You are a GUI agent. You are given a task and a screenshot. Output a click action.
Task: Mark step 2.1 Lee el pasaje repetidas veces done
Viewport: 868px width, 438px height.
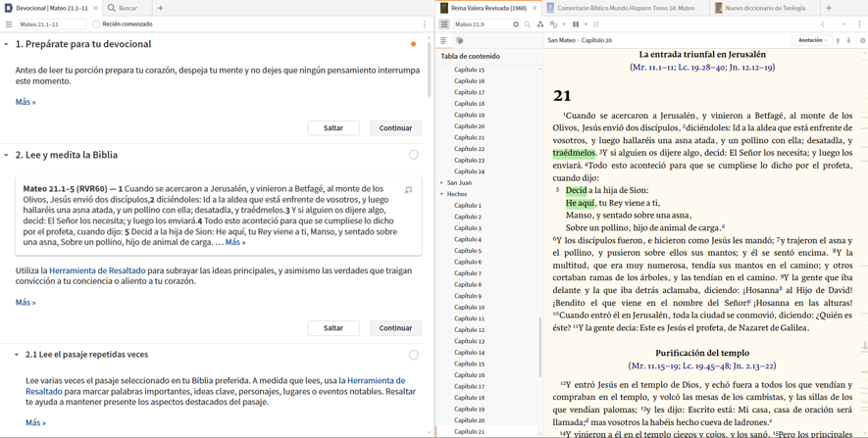[414, 355]
